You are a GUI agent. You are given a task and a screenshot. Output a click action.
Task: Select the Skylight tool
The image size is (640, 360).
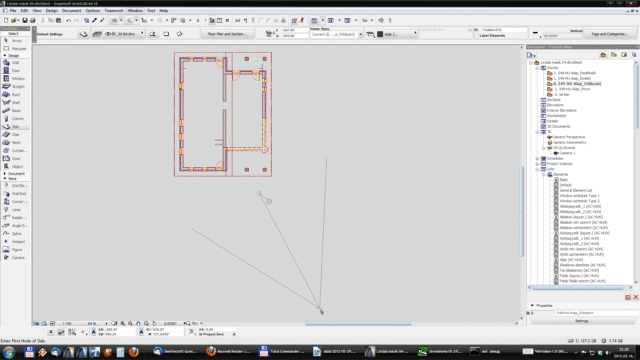[x=15, y=87]
